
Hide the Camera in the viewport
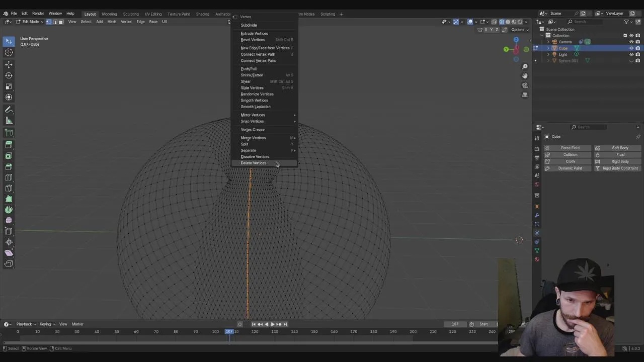[631, 42]
